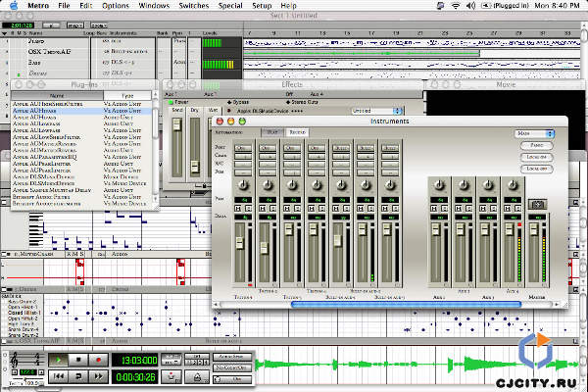The image size is (588, 392).
Task: Open the Main dropdown in Instruments window
Action: (534, 133)
